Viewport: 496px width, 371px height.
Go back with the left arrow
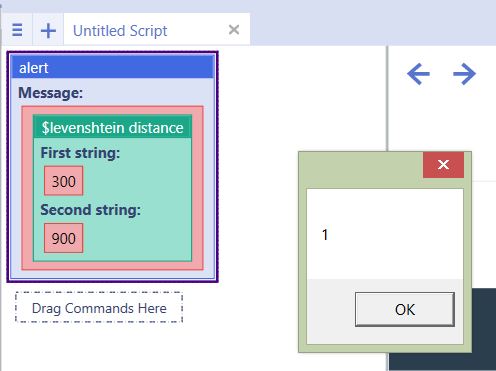coord(418,74)
